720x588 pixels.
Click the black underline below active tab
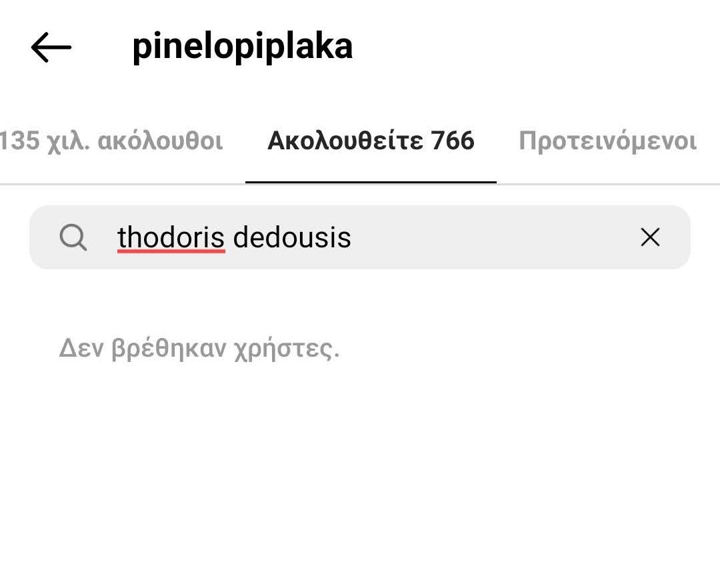click(371, 182)
